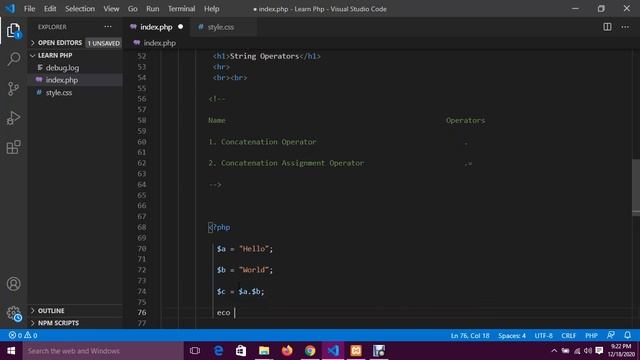Screen dimensions: 640x360
Task: Open Task View on the taskbar
Action: click(195, 351)
